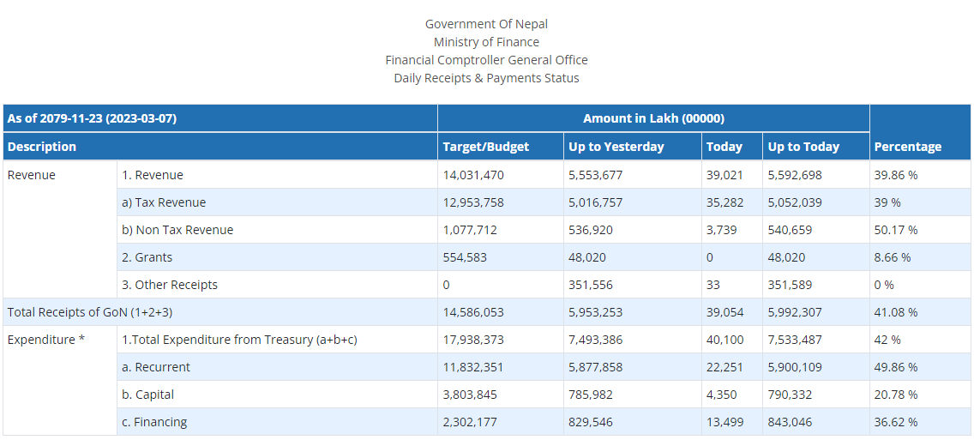Click the '3. Other Receipts' row label
The image size is (980, 440).
coord(170,285)
